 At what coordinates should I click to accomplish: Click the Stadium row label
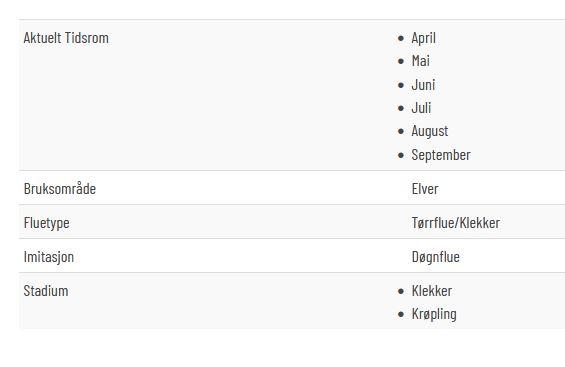coord(46,291)
